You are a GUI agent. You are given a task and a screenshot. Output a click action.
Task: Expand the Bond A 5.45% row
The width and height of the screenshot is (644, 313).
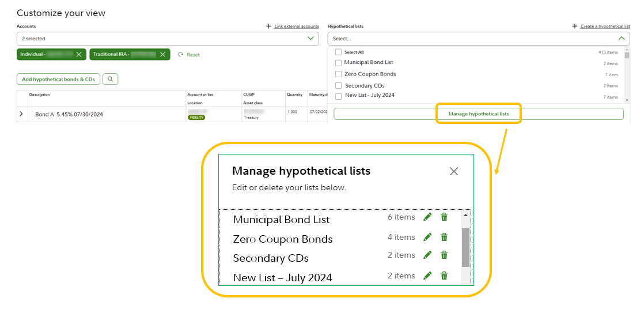click(21, 114)
